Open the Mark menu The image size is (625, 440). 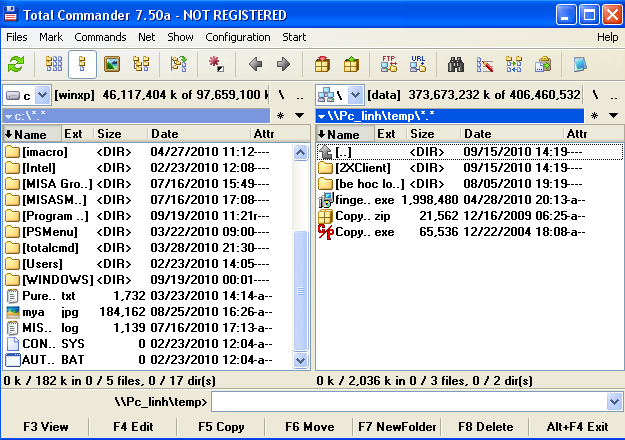point(51,37)
